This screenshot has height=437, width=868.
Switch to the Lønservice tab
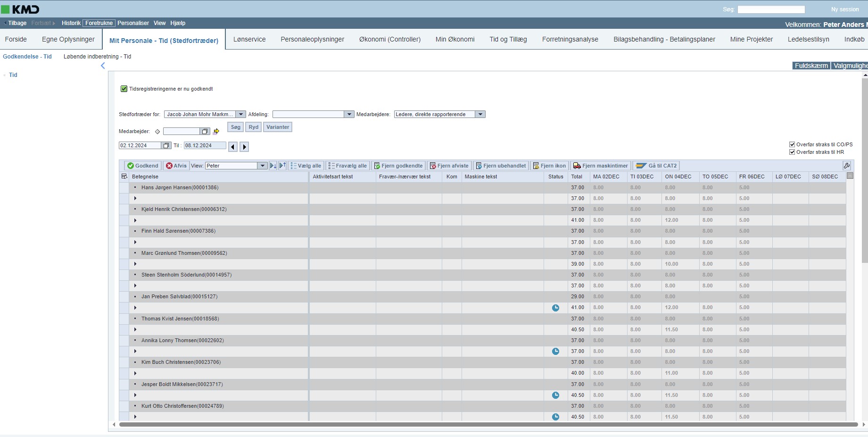249,40
